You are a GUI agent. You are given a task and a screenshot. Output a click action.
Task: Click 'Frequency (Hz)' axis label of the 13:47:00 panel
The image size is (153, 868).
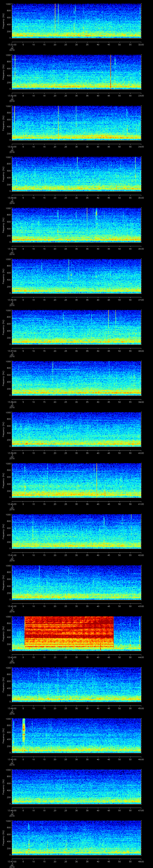point(3,837)
